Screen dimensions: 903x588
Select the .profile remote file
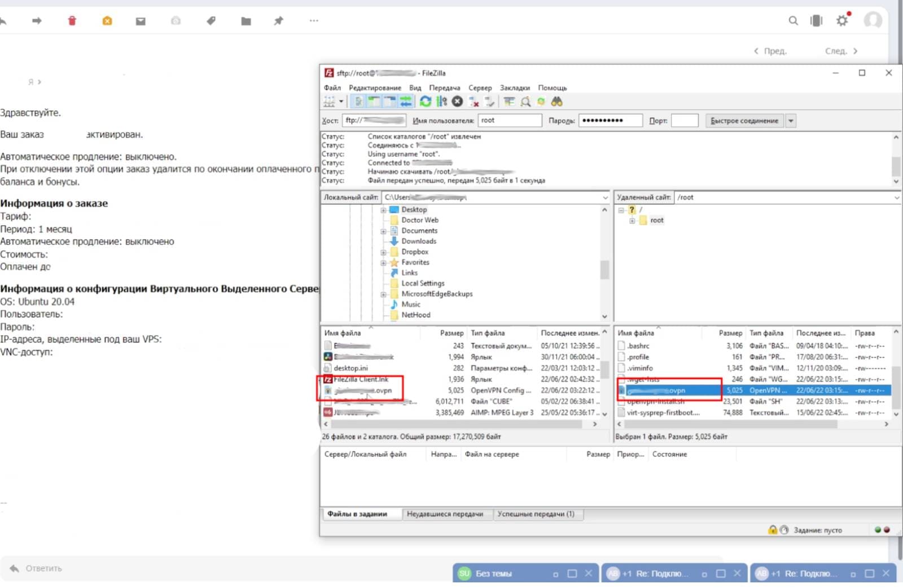(753, 357)
